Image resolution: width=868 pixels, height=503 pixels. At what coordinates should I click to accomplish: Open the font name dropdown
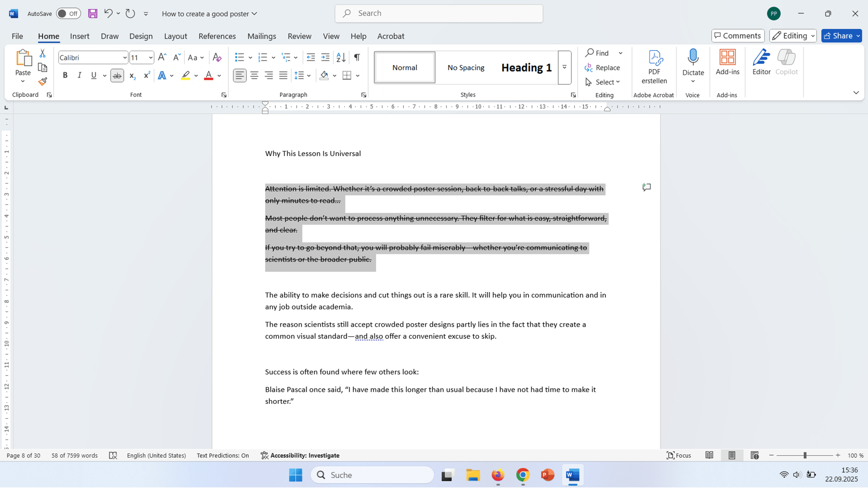pyautogui.click(x=125, y=57)
